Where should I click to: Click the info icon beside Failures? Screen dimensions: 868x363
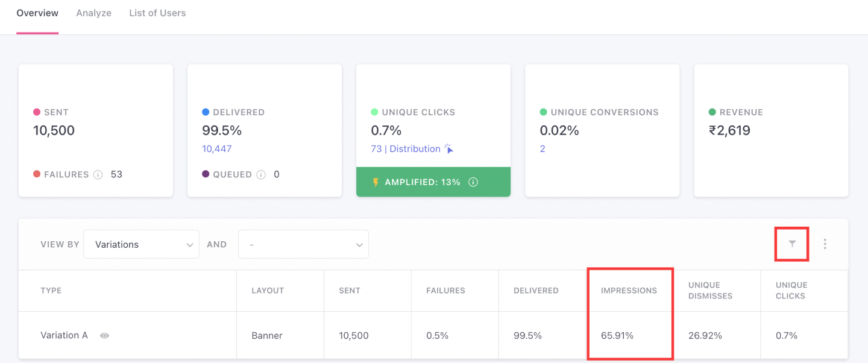98,175
